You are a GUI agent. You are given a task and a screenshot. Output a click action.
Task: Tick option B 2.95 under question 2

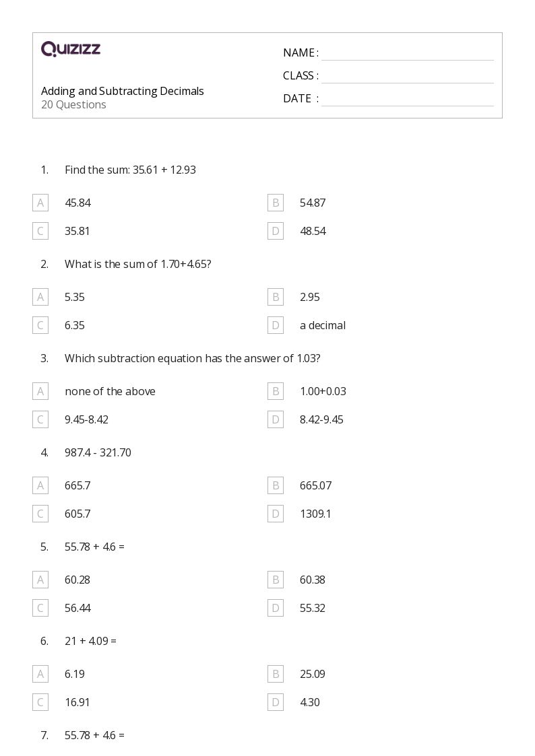276,297
